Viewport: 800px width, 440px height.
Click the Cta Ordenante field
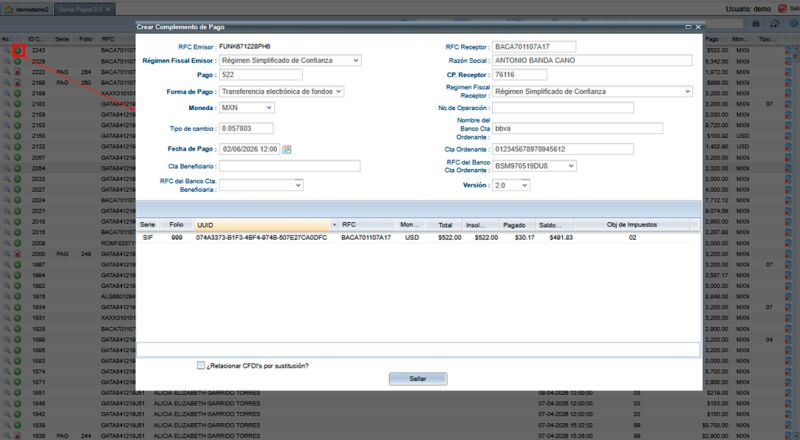coord(563,149)
